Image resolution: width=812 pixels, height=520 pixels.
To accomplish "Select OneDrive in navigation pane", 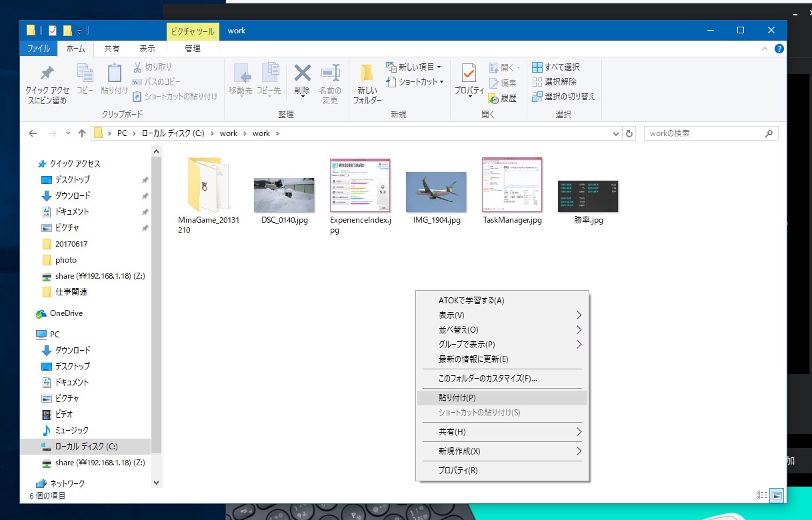I will (66, 313).
